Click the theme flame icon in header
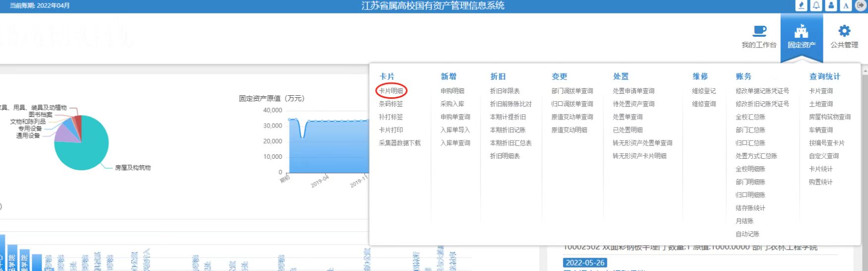 pos(801,5)
